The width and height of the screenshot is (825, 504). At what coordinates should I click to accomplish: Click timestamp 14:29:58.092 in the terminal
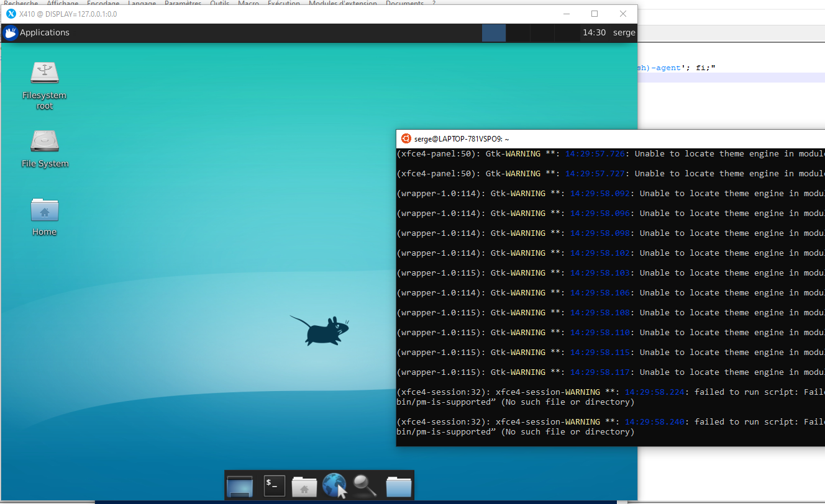[x=600, y=194]
